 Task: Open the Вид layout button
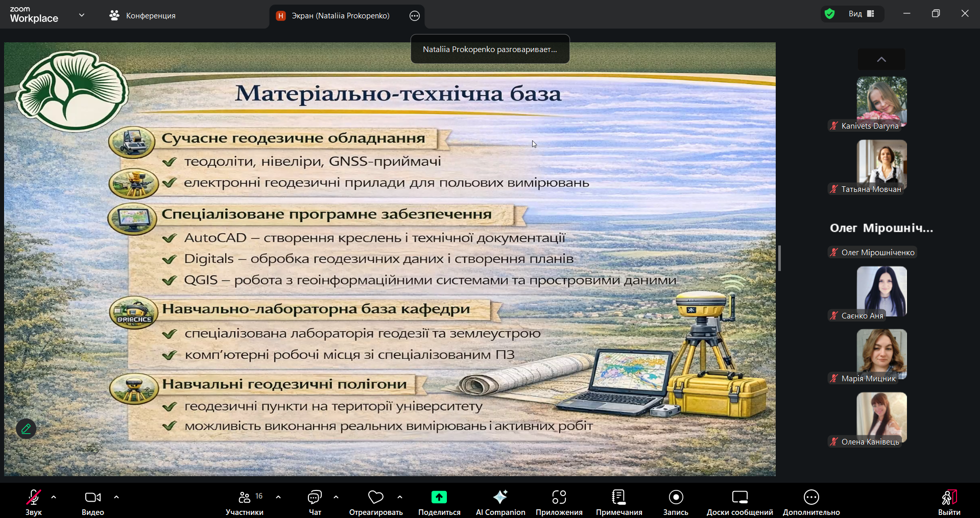pyautogui.click(x=861, y=14)
